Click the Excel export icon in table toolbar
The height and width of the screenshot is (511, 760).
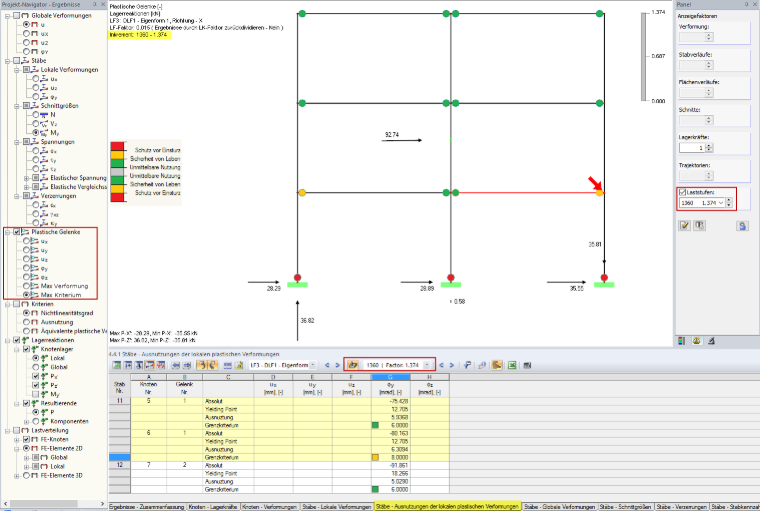(512, 365)
